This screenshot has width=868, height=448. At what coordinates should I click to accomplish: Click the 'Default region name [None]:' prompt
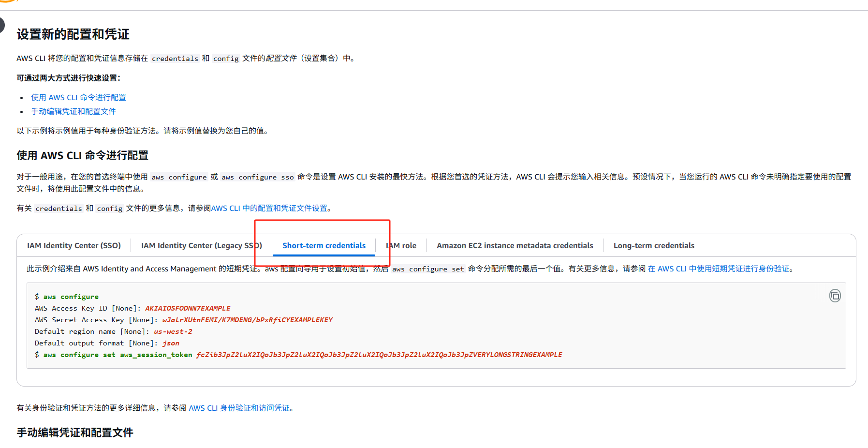pos(92,331)
